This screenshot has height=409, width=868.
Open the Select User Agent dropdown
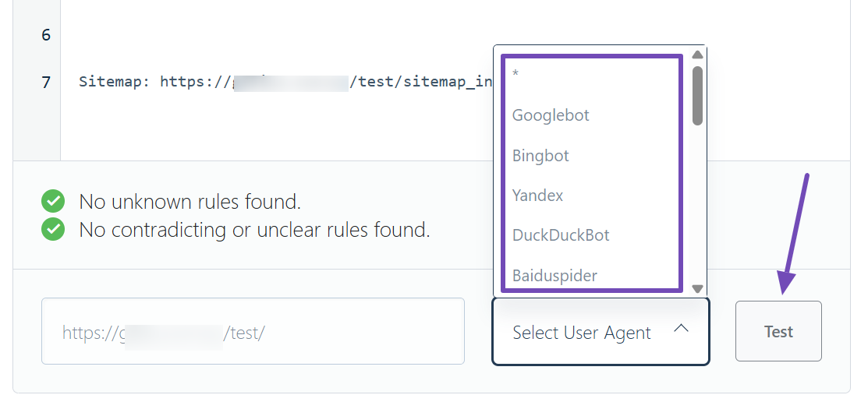(582, 333)
